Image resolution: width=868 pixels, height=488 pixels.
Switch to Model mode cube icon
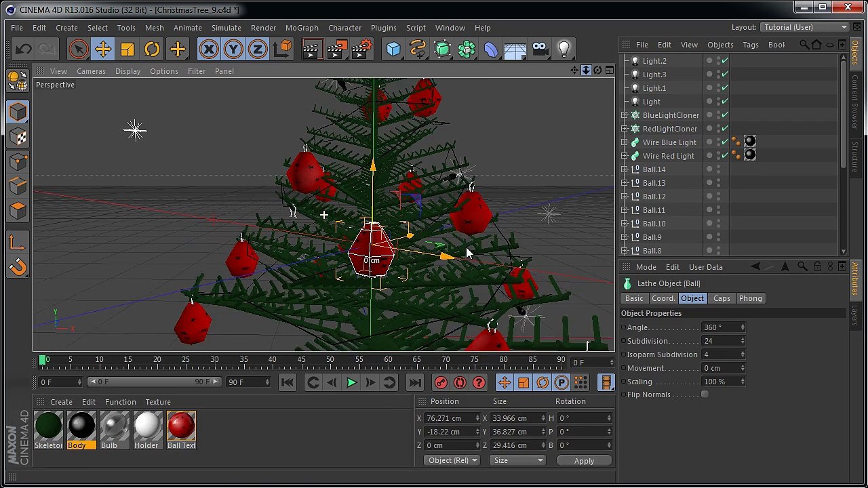pyautogui.click(x=18, y=113)
